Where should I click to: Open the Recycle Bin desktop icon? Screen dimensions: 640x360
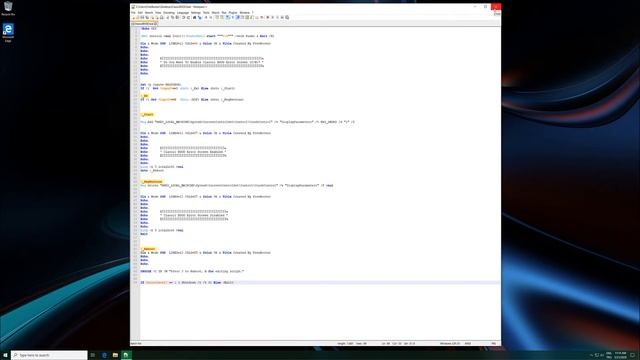click(x=8, y=9)
